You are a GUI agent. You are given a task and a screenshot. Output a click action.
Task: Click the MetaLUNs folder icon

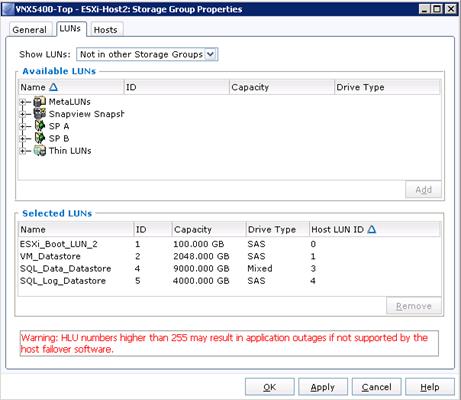[x=40, y=101]
